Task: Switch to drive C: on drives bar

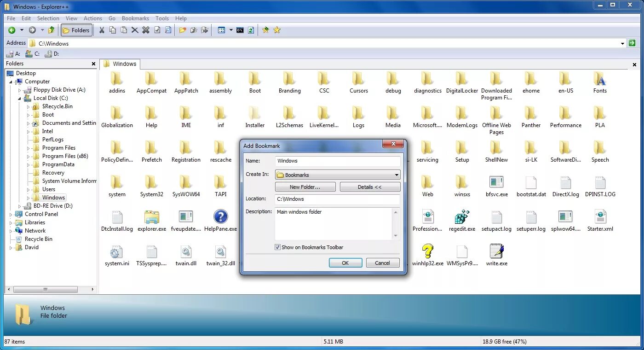Action: point(33,53)
